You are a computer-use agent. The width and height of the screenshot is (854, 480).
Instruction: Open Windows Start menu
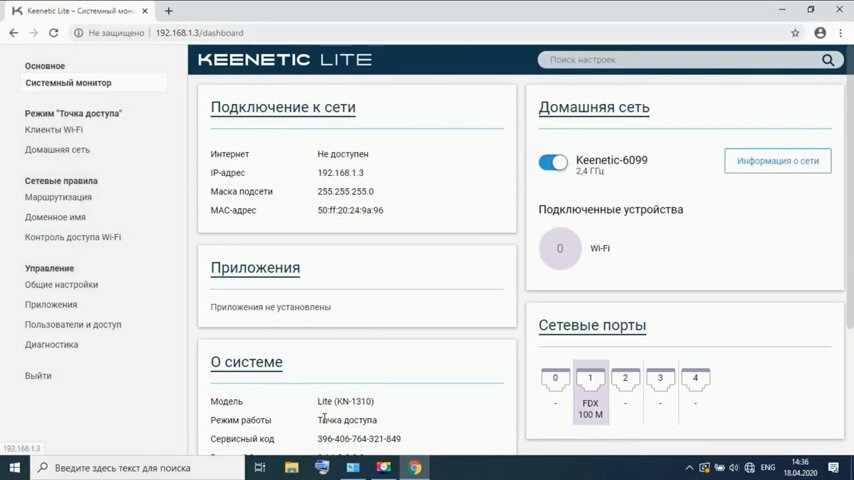pyautogui.click(x=15, y=467)
